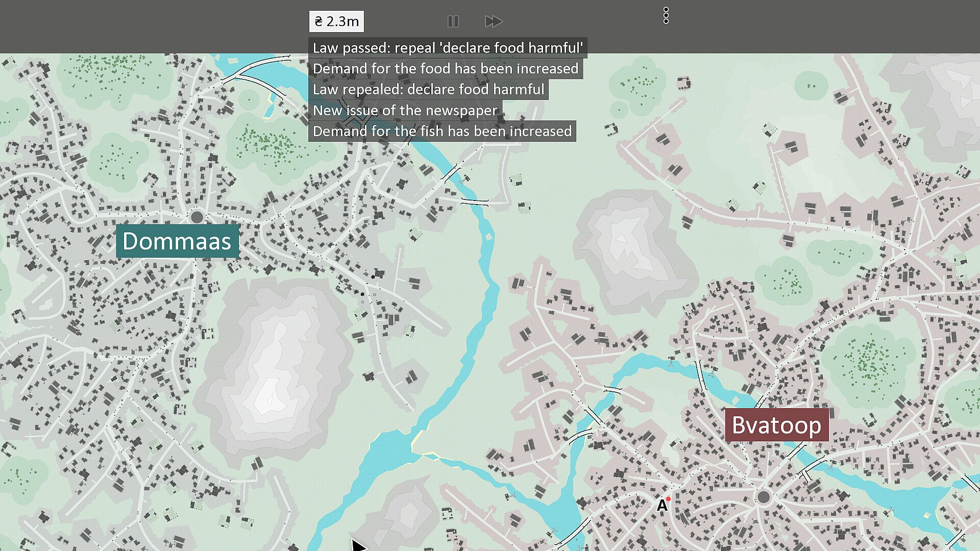Open the three-dot vertical menu

[666, 16]
